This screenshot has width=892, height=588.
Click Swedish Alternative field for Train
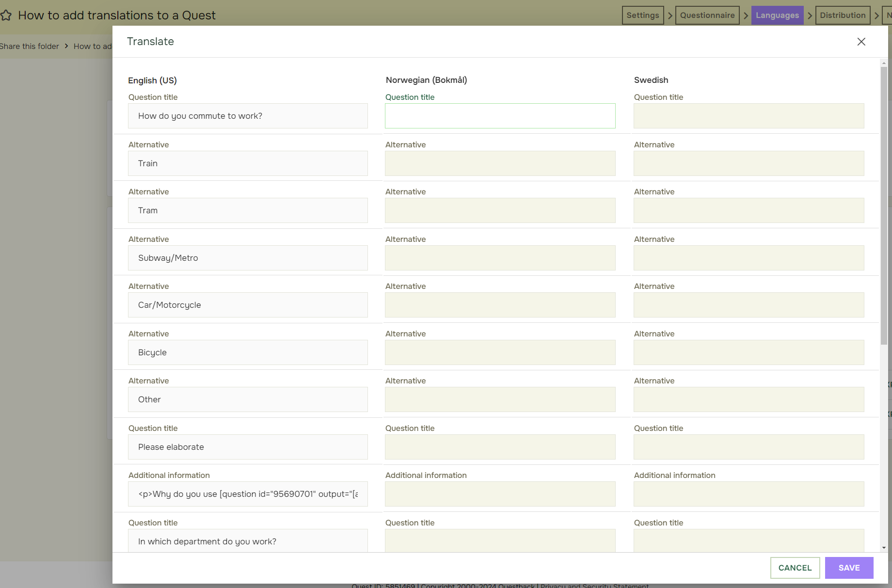749,163
